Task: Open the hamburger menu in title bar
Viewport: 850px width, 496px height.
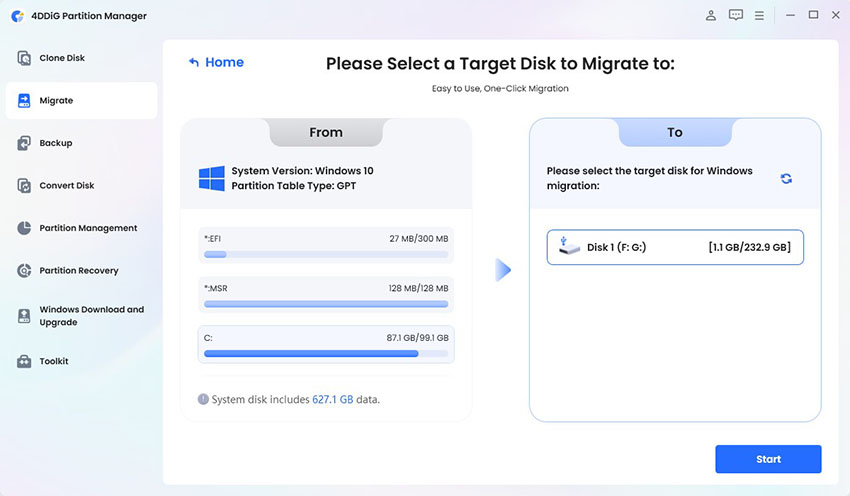Action: click(x=760, y=15)
